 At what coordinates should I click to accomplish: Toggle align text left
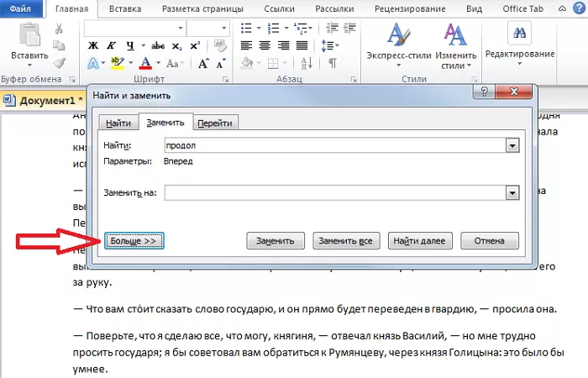(246, 45)
